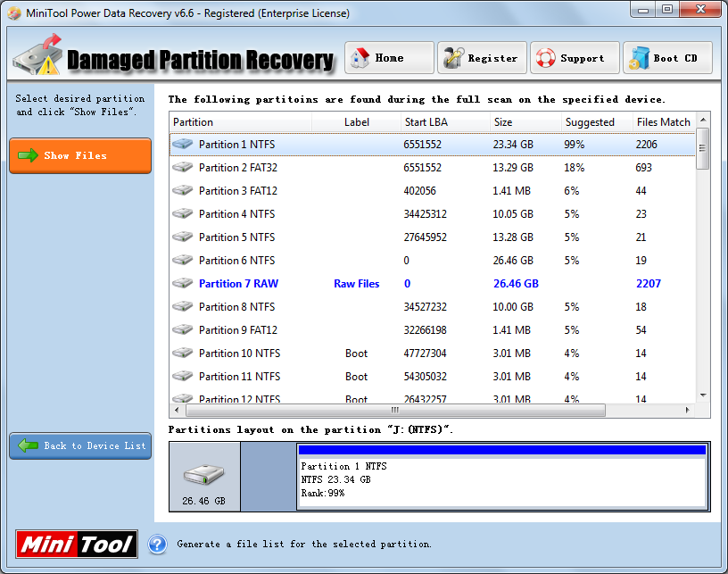Click the MiniTool logo

coord(77,544)
